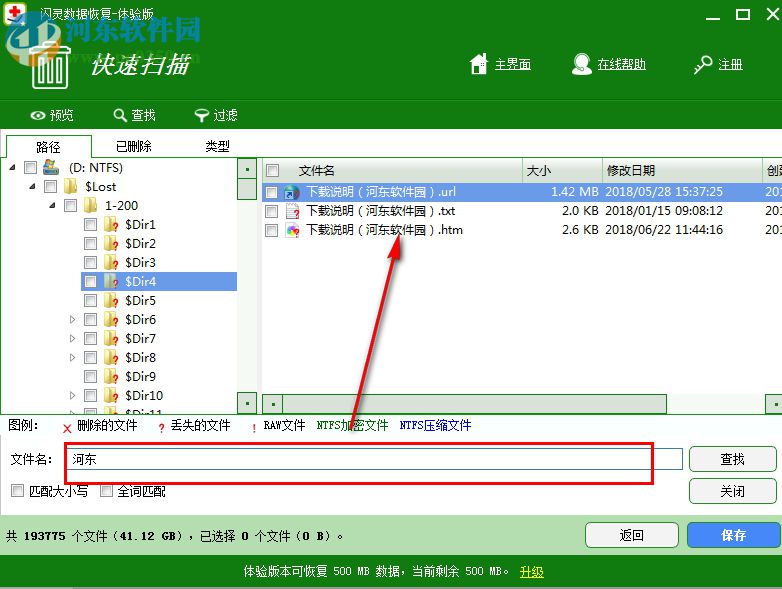Click the $Dir7 lost folder icon
The image size is (782, 589).
pos(111,339)
